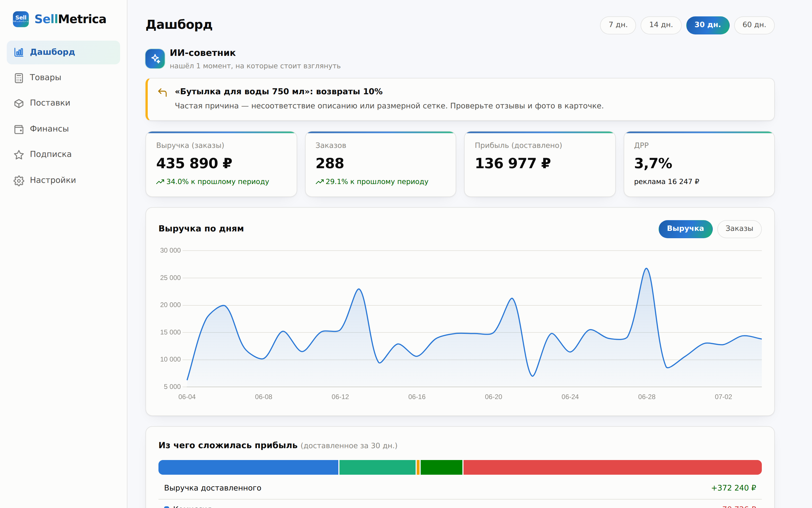812x508 pixels.
Task: Click the 30 000 axis label
Action: 170,251
